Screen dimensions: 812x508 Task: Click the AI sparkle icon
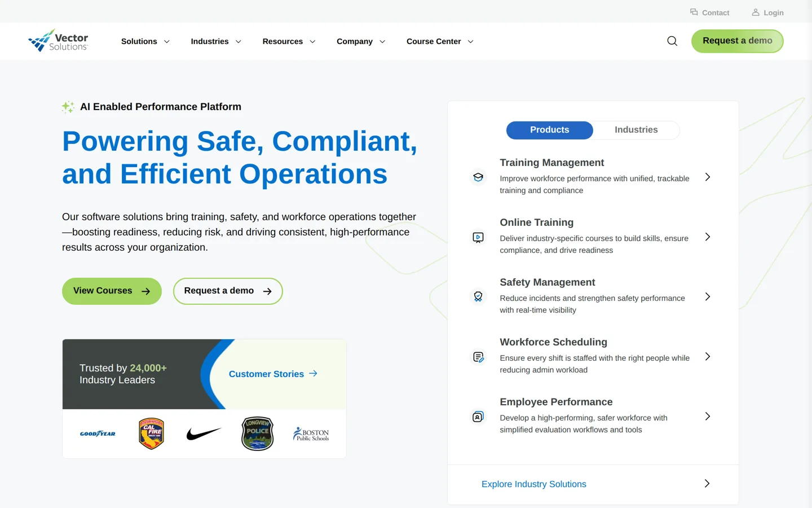[x=68, y=107]
